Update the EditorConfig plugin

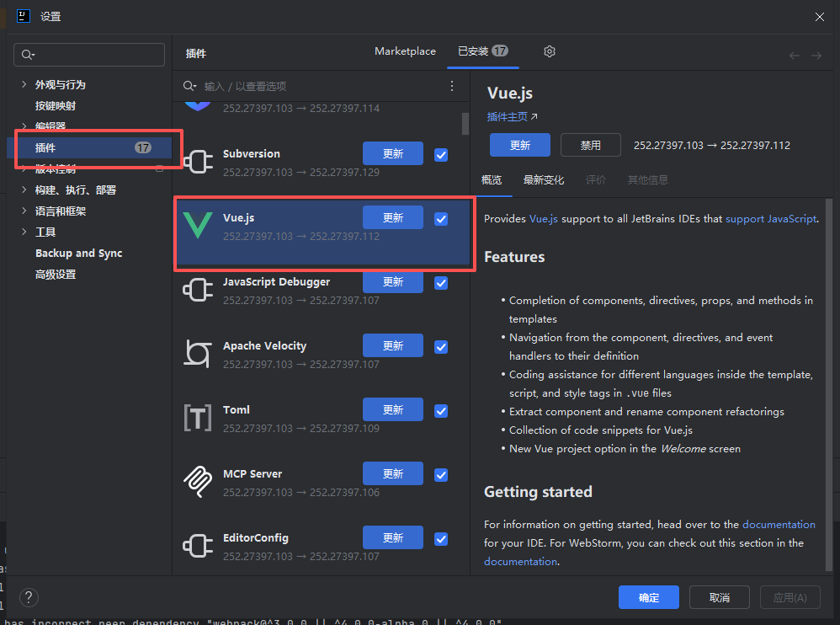pyautogui.click(x=393, y=537)
